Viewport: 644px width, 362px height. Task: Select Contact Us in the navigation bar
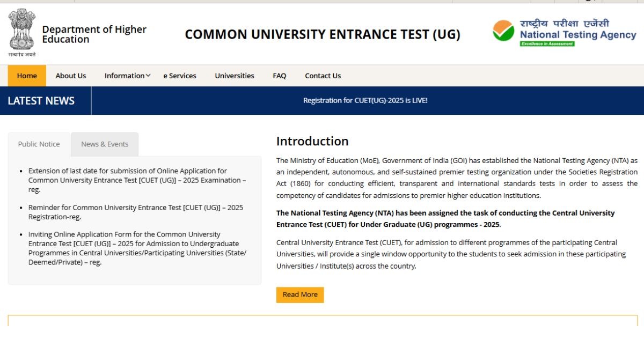coord(323,76)
